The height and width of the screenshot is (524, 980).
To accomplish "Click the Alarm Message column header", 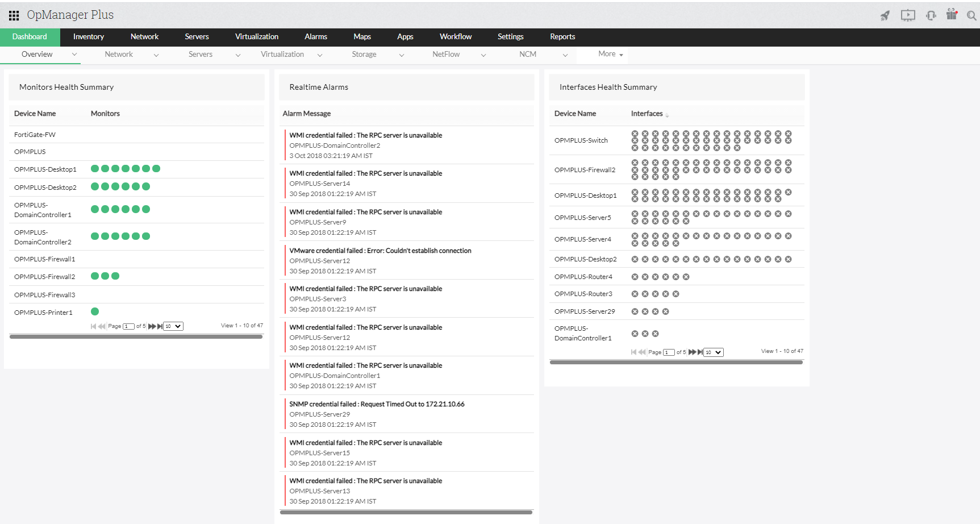I will 307,114.
